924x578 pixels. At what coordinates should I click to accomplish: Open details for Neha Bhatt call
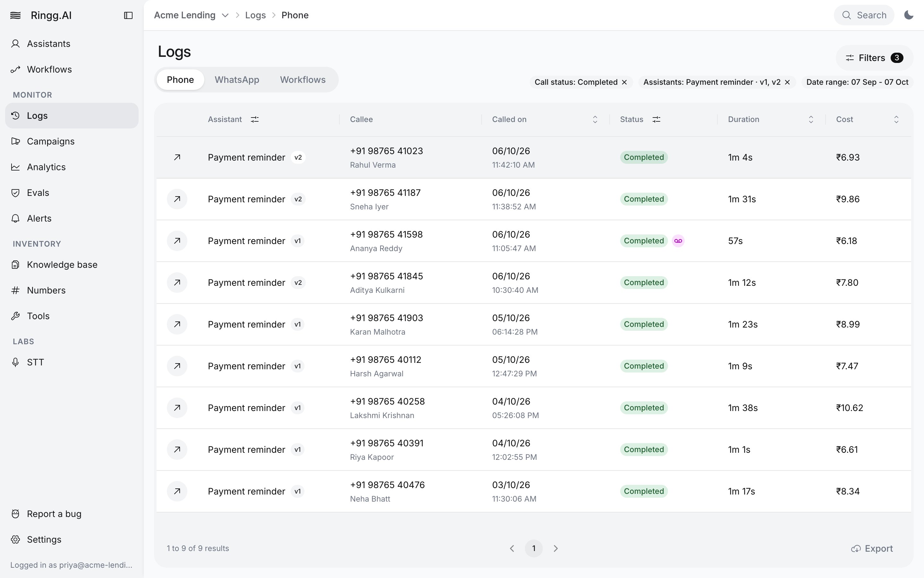coord(177,491)
